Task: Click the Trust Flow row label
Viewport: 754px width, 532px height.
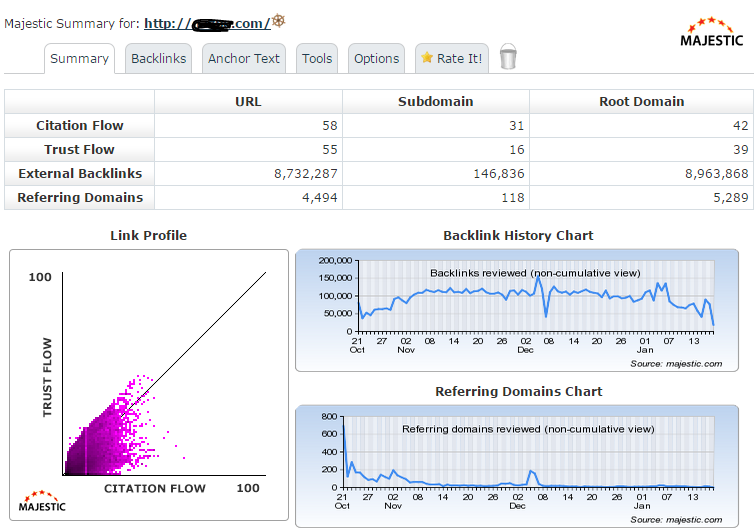Action: 80,150
